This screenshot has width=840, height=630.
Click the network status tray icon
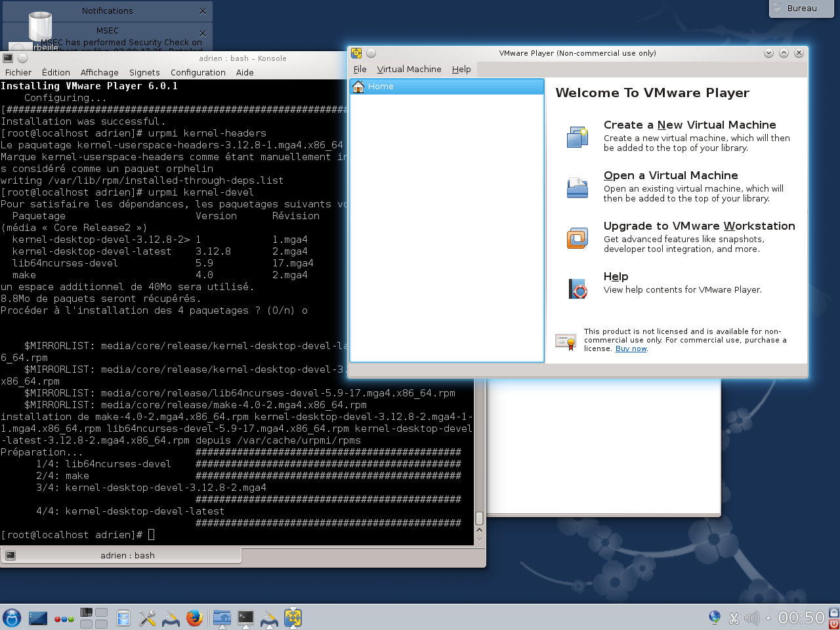point(715,618)
